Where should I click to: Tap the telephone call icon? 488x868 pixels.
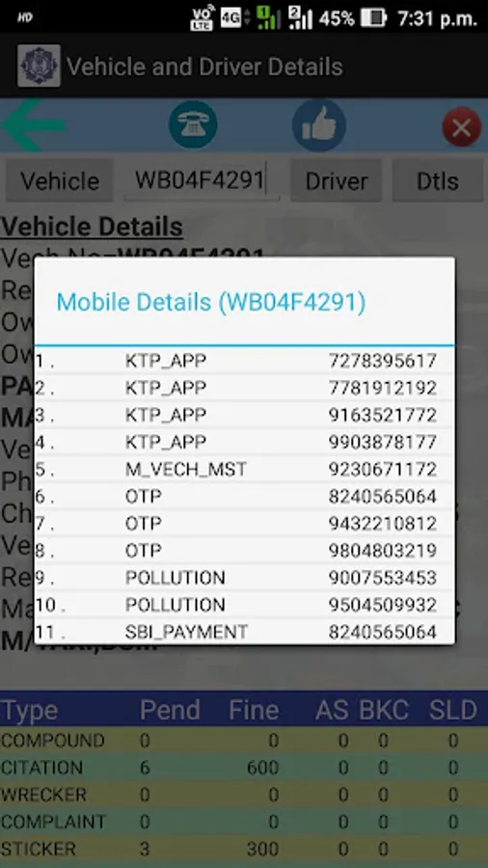[x=193, y=124]
